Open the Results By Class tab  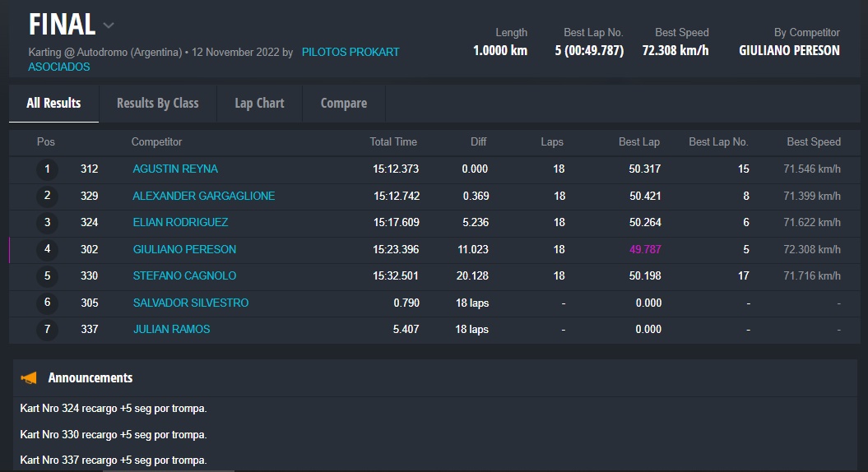click(157, 104)
